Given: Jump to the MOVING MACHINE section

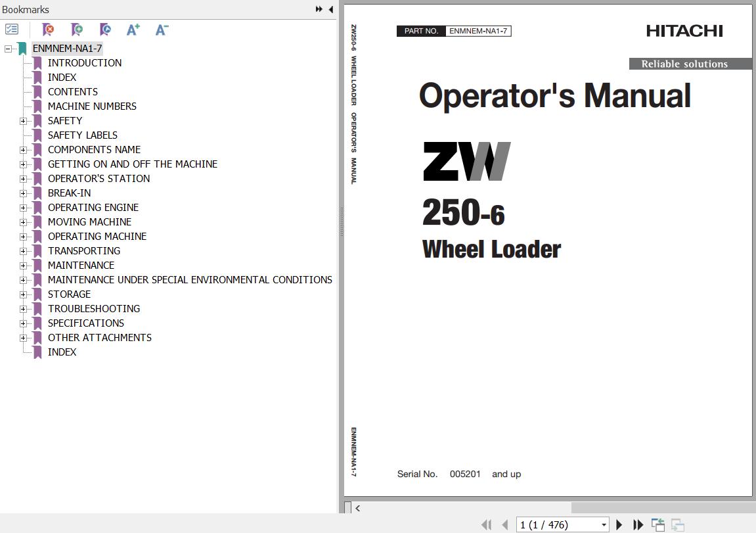Looking at the screenshot, I should [90, 222].
